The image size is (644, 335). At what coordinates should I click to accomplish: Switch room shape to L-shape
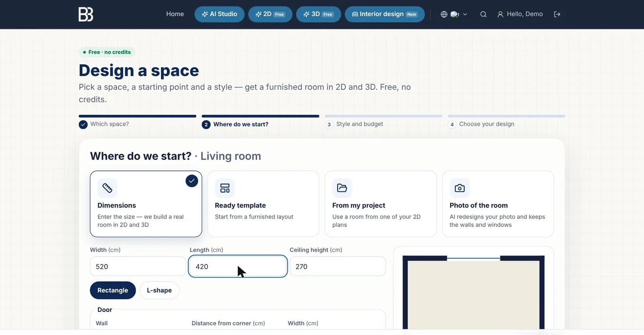(159, 290)
